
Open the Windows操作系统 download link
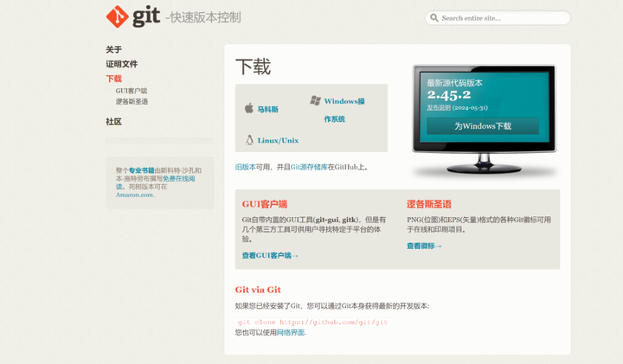[x=344, y=110]
